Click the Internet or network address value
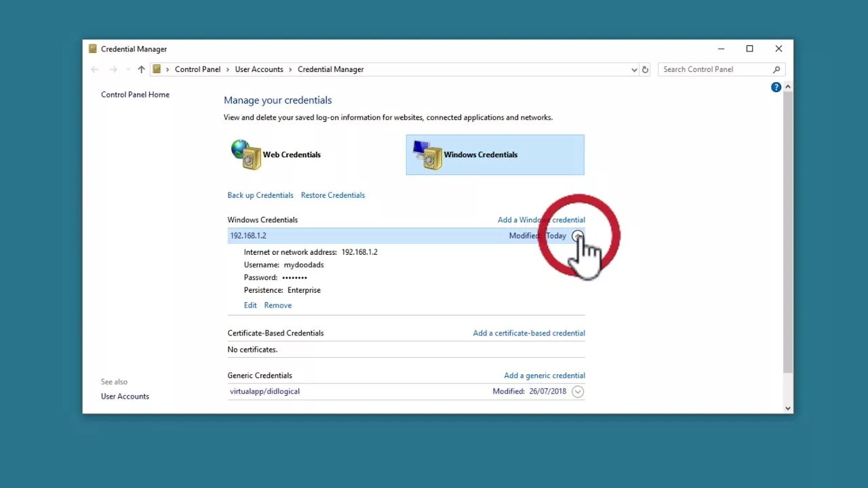The height and width of the screenshot is (488, 868). pyautogui.click(x=359, y=252)
